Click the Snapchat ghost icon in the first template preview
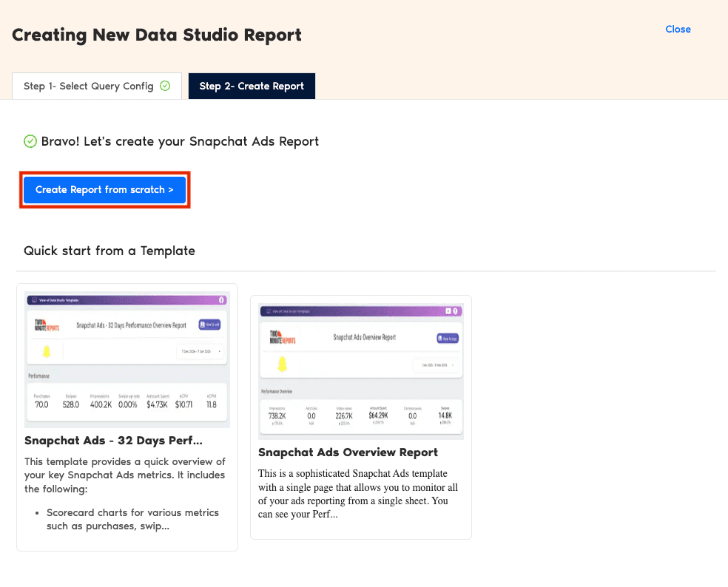The image size is (728, 587). (46, 352)
